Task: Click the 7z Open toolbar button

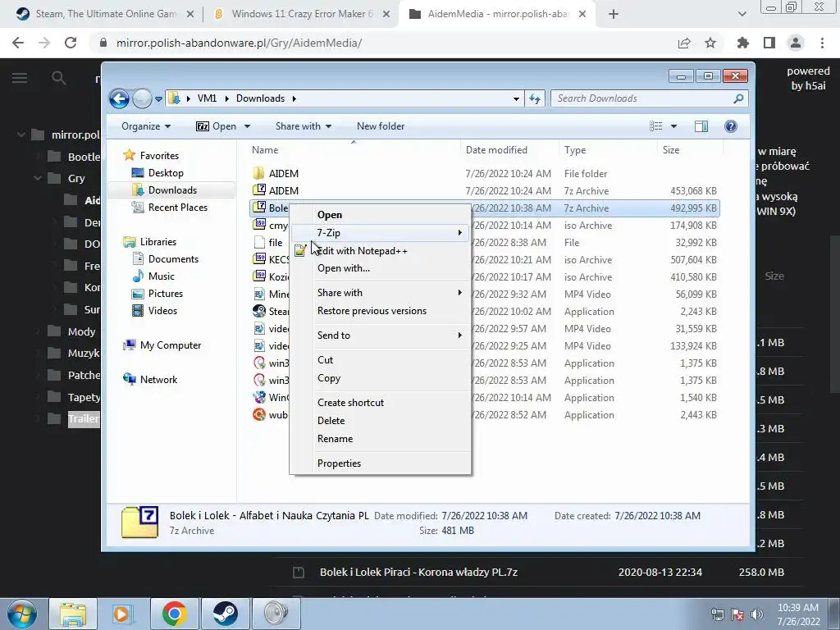Action: pos(216,126)
